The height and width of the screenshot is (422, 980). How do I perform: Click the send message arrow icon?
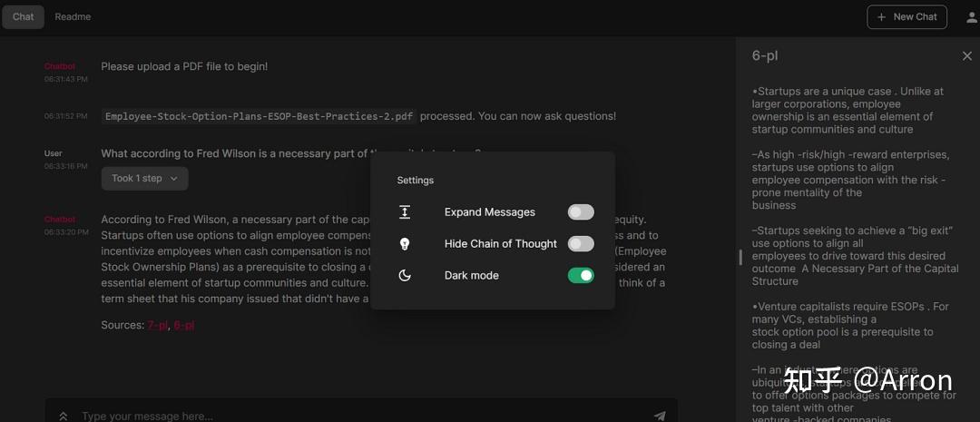click(x=660, y=416)
